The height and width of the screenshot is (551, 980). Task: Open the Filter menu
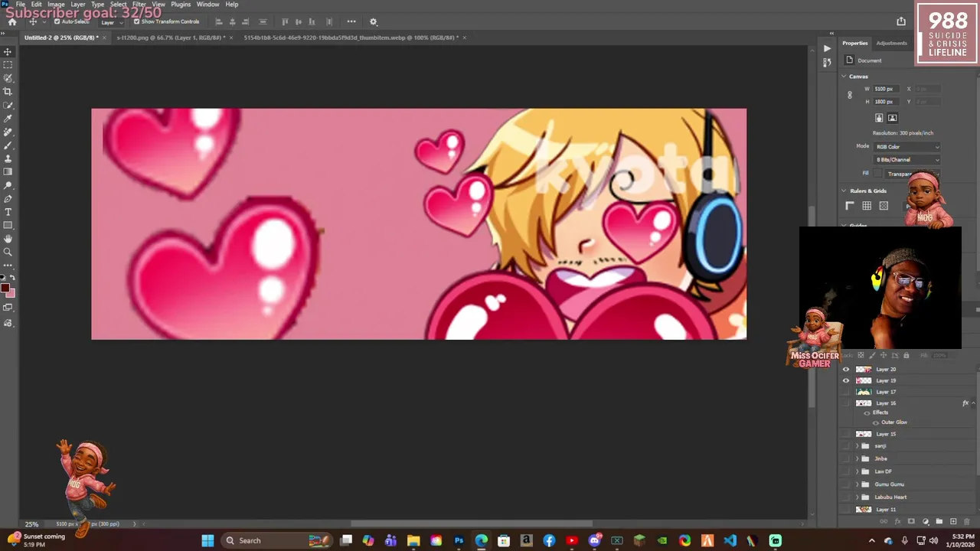coord(139,5)
